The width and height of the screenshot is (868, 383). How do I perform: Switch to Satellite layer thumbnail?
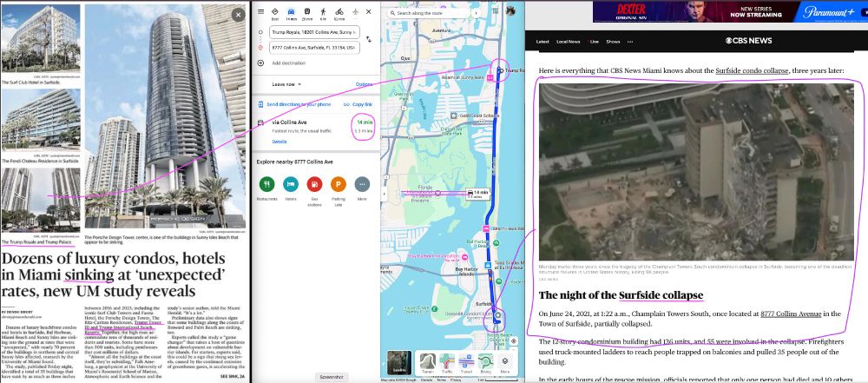tap(398, 364)
